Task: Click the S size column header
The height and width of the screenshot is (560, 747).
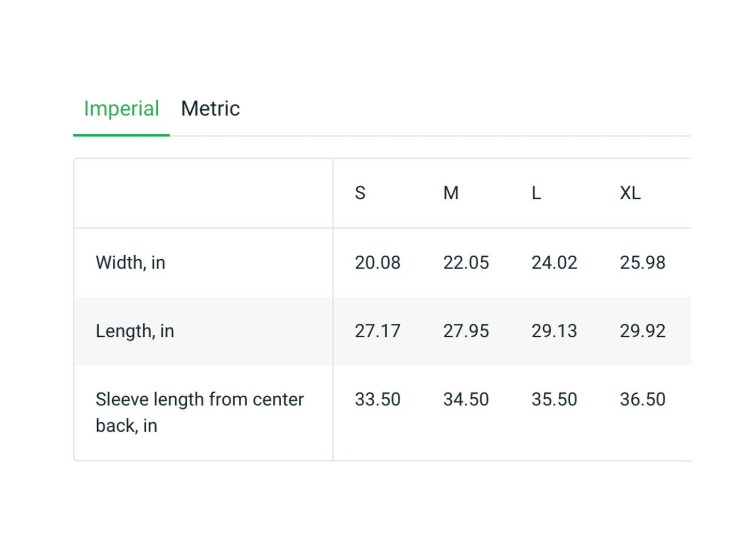Action: (x=360, y=193)
